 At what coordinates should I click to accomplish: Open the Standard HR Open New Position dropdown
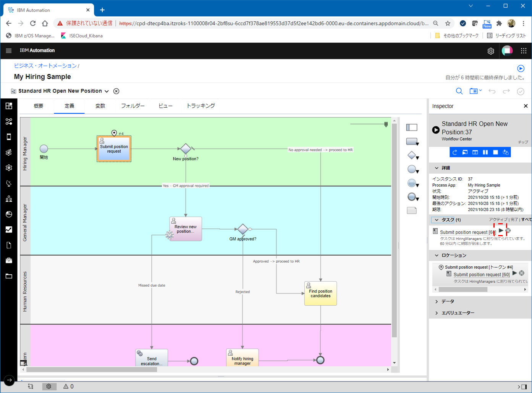click(107, 91)
